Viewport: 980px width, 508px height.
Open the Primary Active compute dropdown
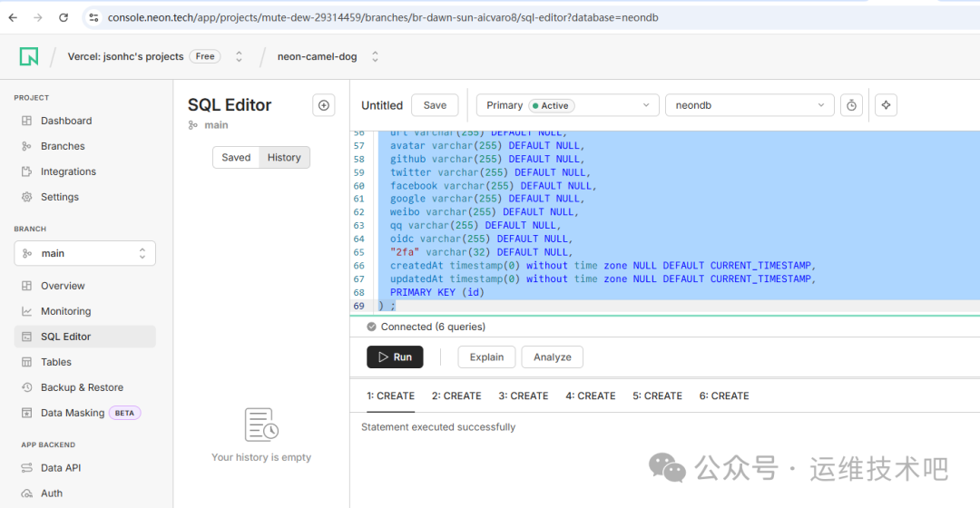pos(567,105)
